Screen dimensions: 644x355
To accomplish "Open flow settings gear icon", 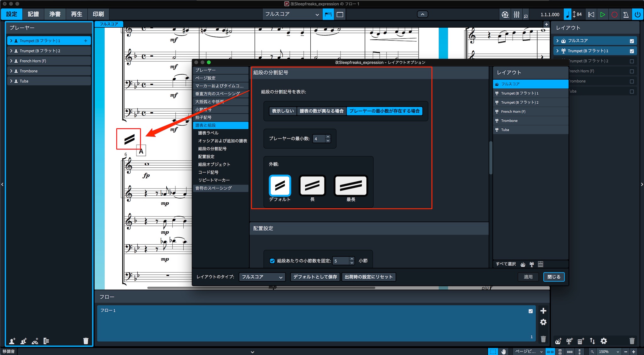I will 543,322.
